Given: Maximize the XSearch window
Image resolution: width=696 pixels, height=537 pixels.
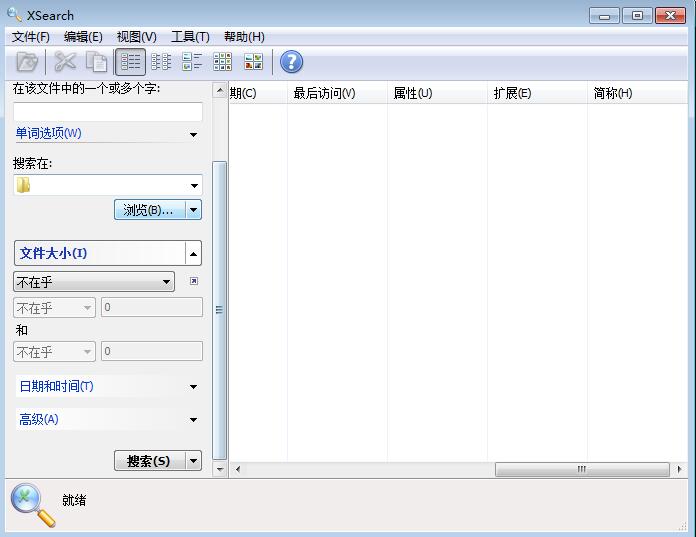Looking at the screenshot, I should (637, 16).
